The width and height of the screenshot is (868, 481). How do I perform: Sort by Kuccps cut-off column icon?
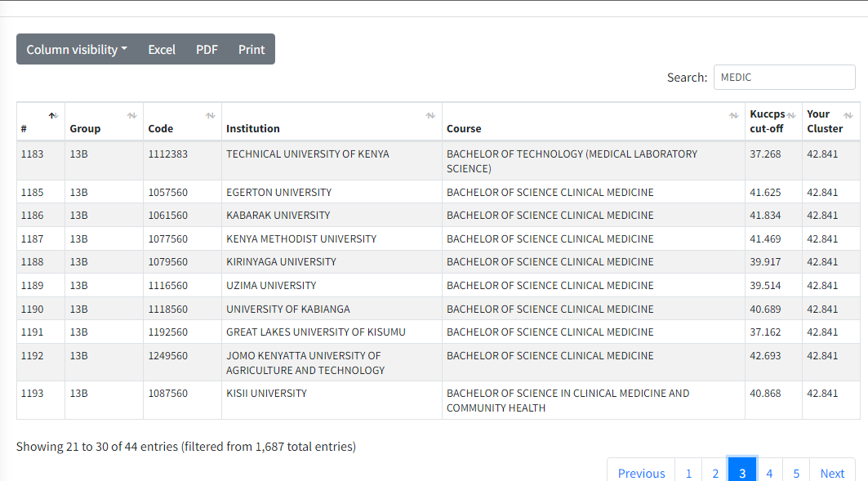pos(790,116)
